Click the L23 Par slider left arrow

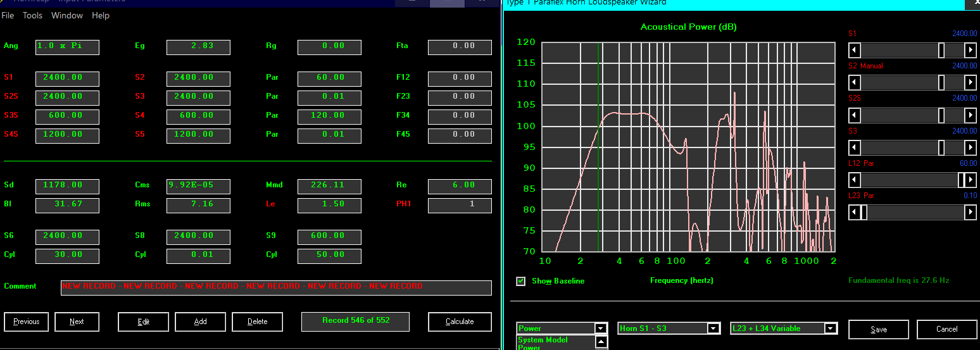click(855, 213)
